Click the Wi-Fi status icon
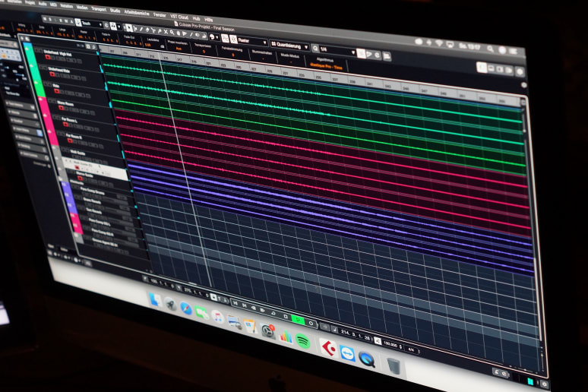The image size is (588, 392). (x=439, y=43)
